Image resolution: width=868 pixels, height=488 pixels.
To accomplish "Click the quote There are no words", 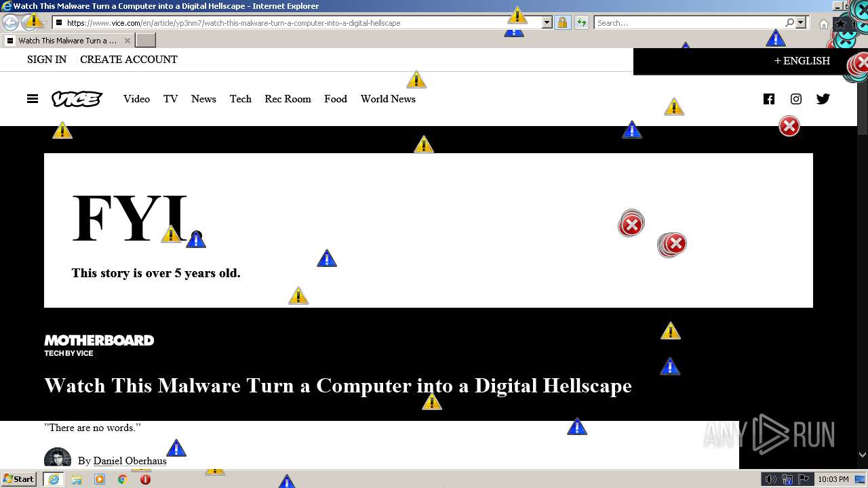I will [x=92, y=428].
